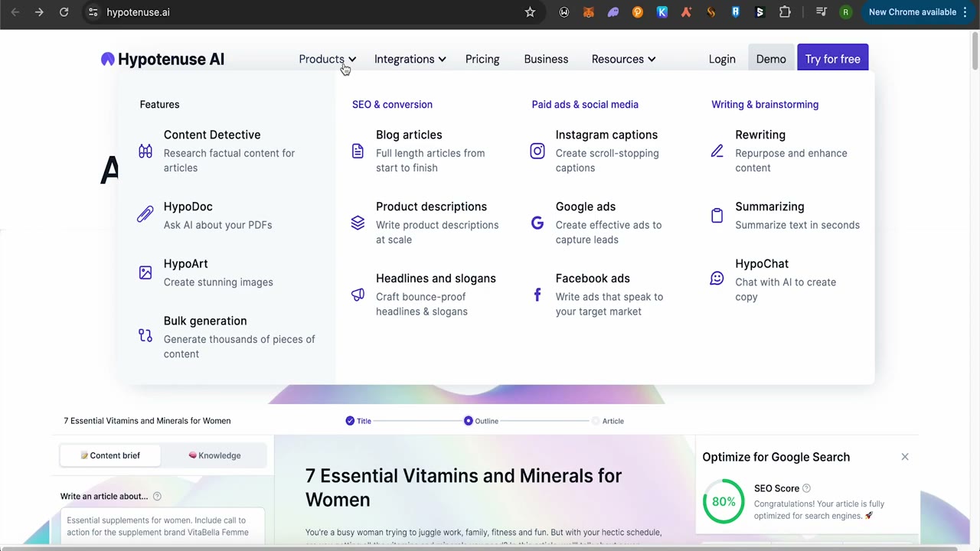The height and width of the screenshot is (551, 980).
Task: Expand the Resources dropdown menu
Action: point(623,59)
